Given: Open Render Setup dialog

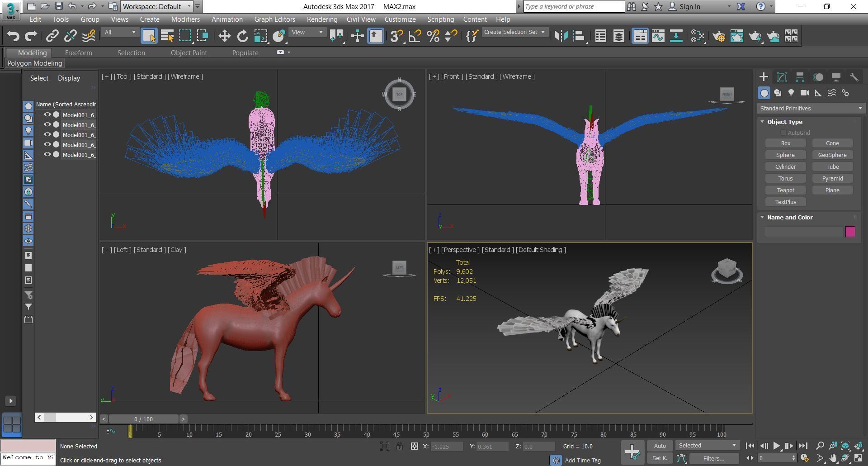Looking at the screenshot, I should 719,36.
